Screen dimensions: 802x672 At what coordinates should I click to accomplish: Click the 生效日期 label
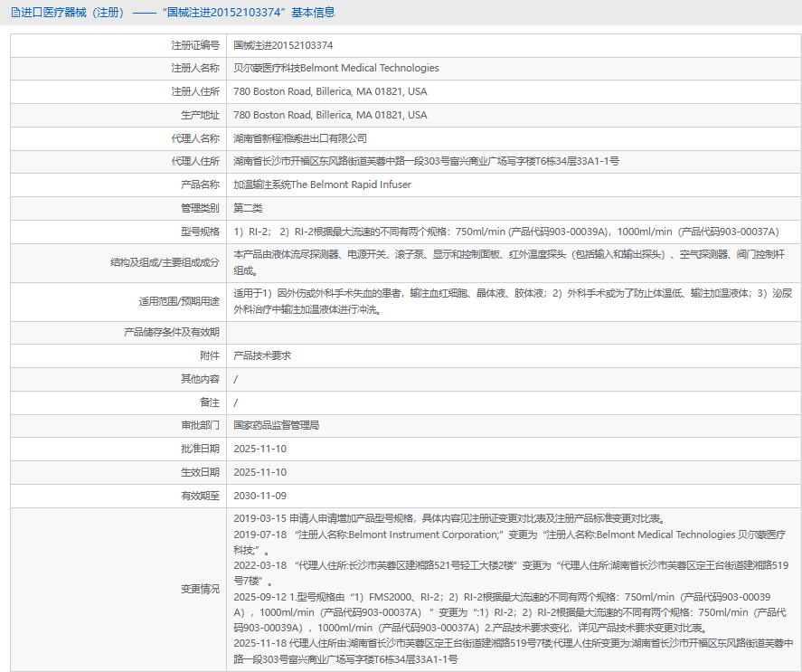tap(200, 472)
